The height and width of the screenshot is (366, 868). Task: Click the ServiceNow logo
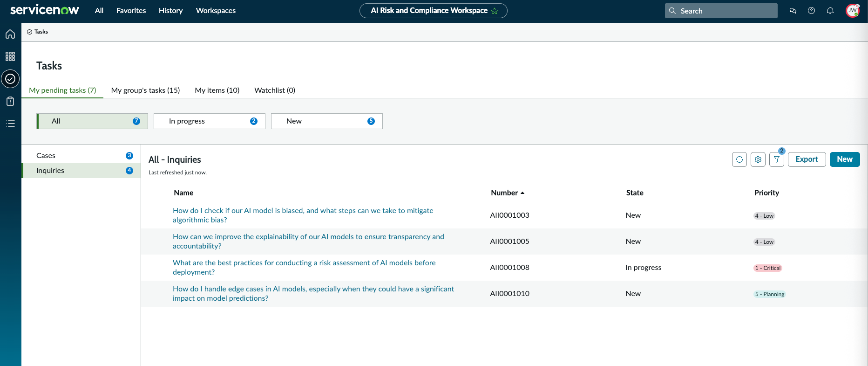45,10
